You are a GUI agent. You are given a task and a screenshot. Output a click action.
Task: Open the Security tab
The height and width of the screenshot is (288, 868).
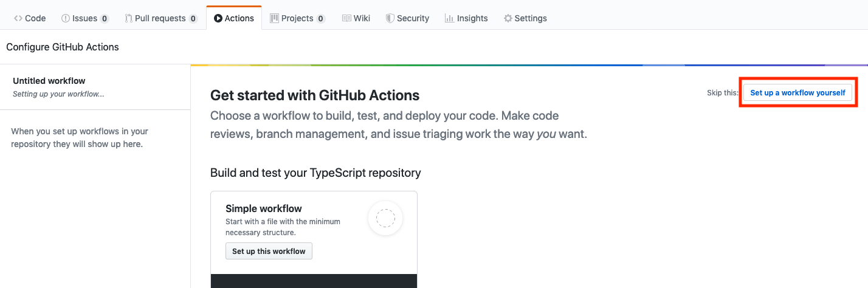pos(407,18)
